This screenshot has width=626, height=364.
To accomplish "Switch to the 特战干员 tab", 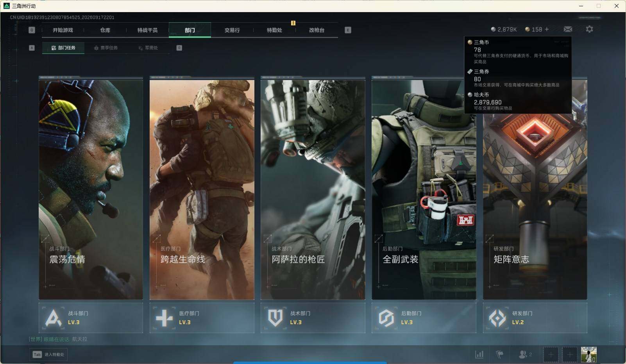I will coord(147,30).
